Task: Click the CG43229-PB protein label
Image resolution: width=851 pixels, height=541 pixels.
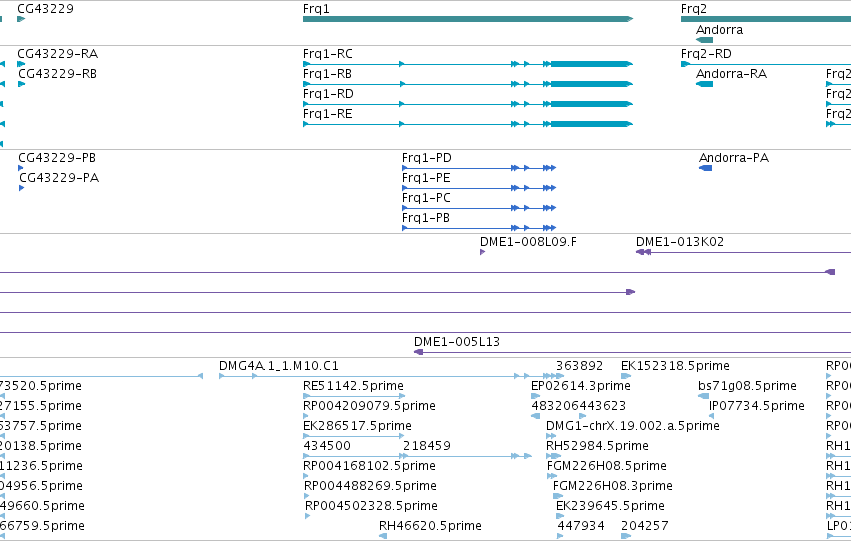Action: coord(57,158)
